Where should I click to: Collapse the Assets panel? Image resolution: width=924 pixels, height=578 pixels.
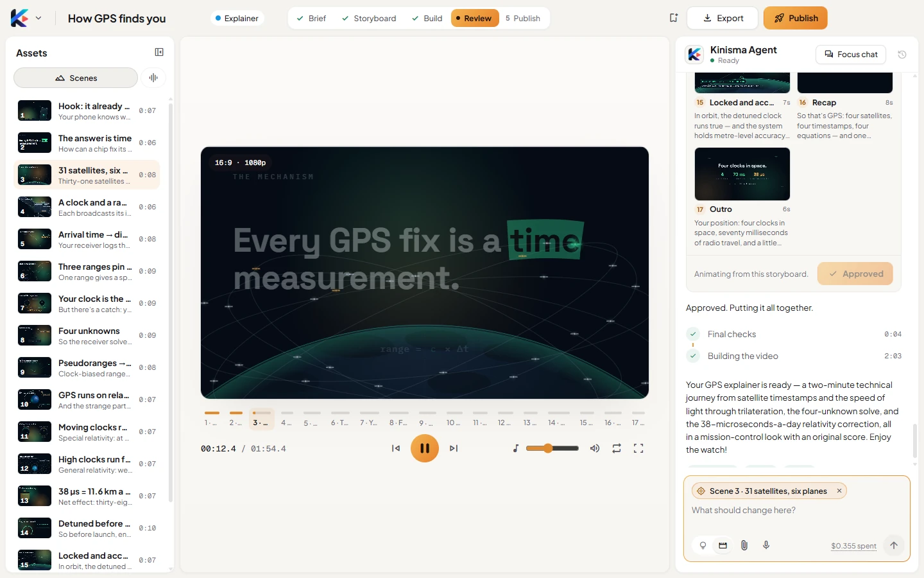tap(159, 52)
